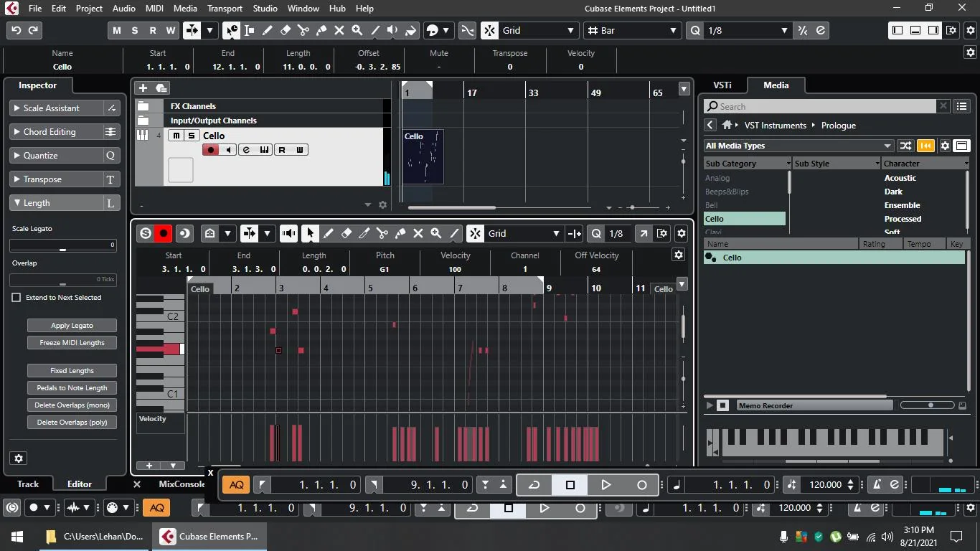Select the Erase tool in the Key Editor toolbar
This screenshot has width=980, height=551.
click(347, 233)
